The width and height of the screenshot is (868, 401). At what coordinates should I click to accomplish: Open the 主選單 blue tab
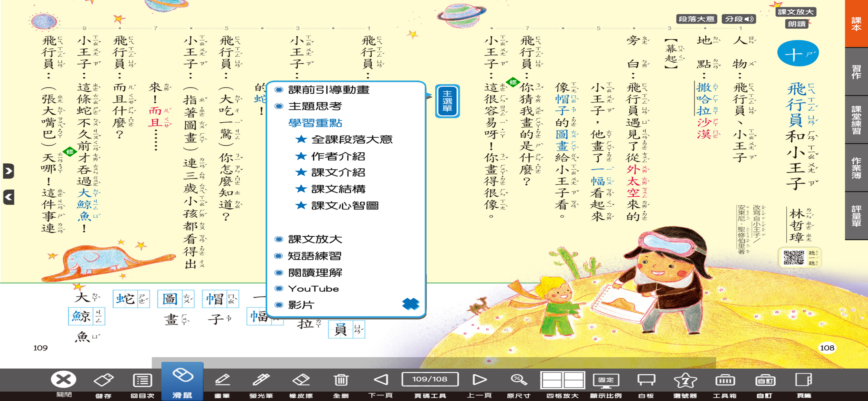pyautogui.click(x=447, y=101)
